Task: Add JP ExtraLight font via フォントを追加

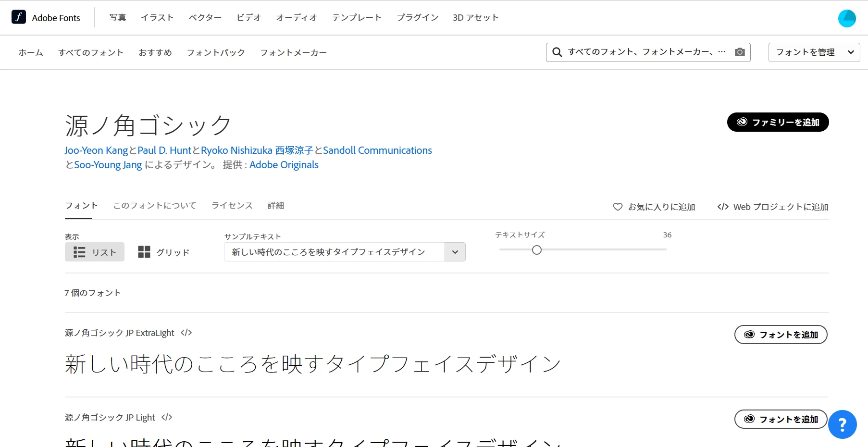Action: tap(781, 335)
